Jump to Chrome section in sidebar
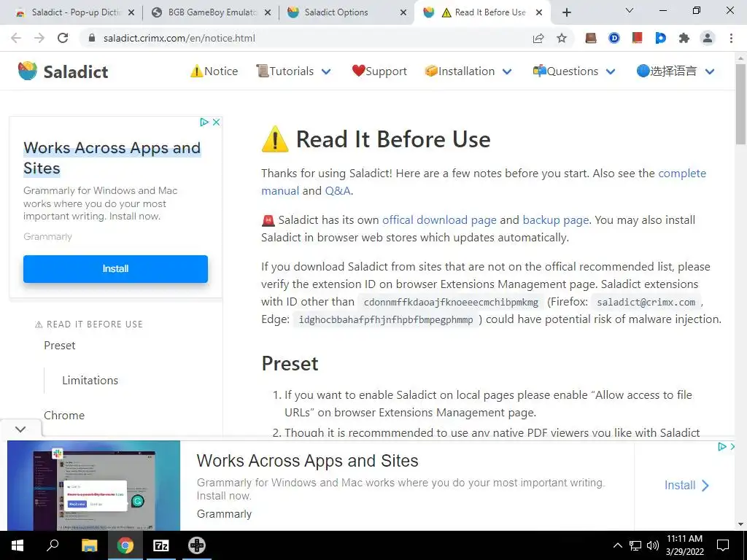Screen dimensions: 747x560 tap(64, 415)
